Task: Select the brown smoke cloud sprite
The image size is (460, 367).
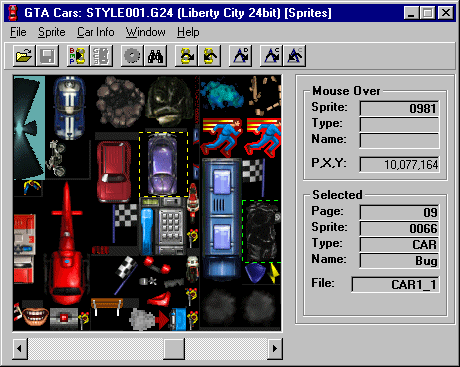Action: [120, 102]
